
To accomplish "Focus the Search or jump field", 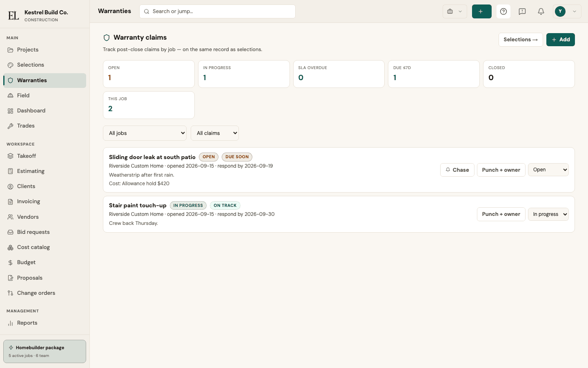I will click(217, 11).
